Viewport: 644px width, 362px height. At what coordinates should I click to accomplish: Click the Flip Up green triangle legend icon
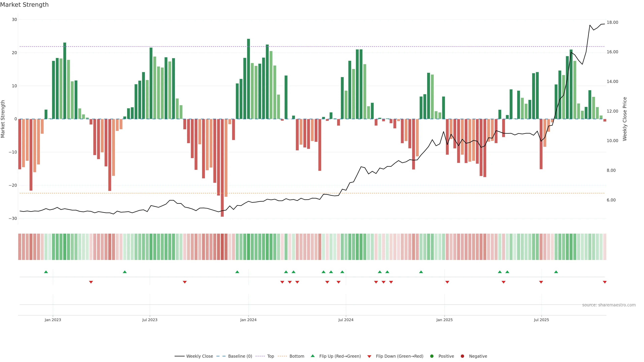[312, 356]
